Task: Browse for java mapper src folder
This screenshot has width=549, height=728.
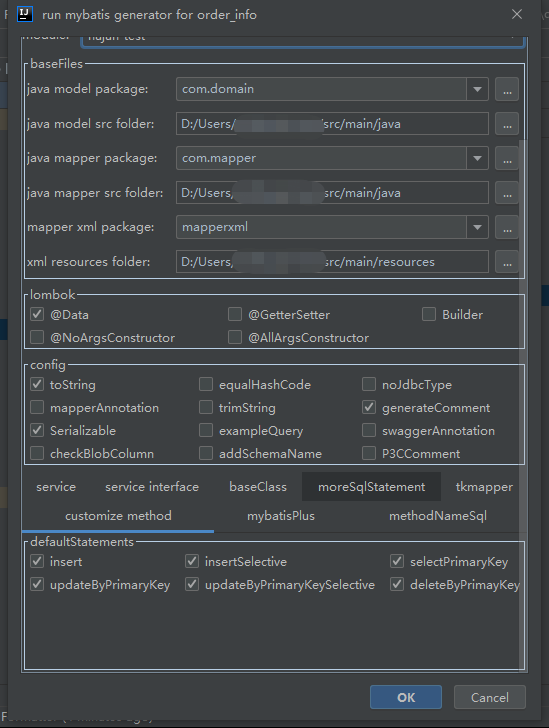Action: tap(507, 193)
